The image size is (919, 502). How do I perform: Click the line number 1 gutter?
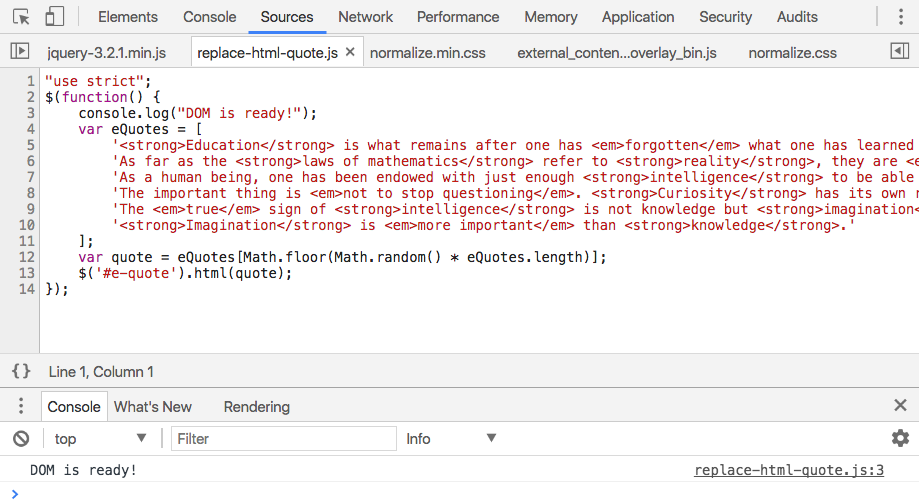tap(30, 81)
